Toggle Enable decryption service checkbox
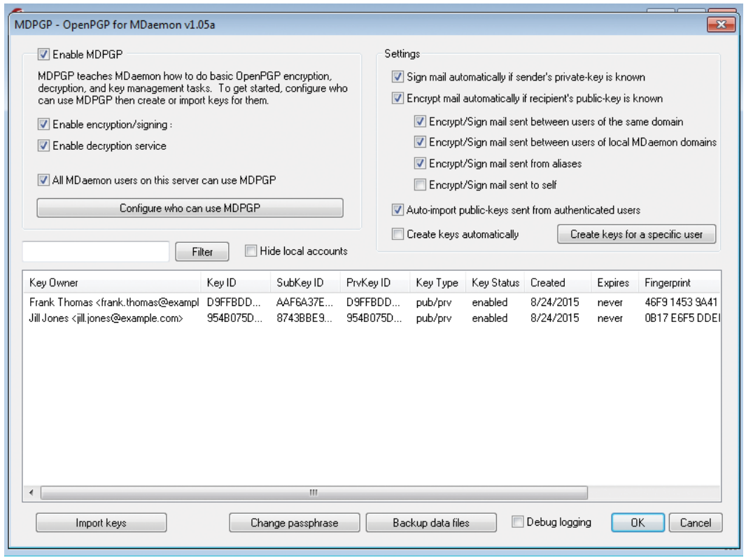 (x=43, y=146)
